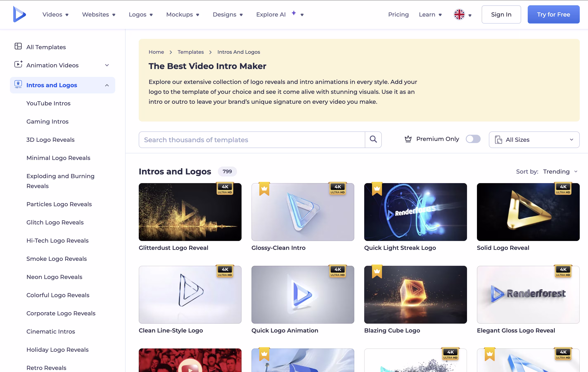The image size is (588, 372).
Task: Click the premium crown badge on Glossy-Clean Intro
Action: point(264,189)
